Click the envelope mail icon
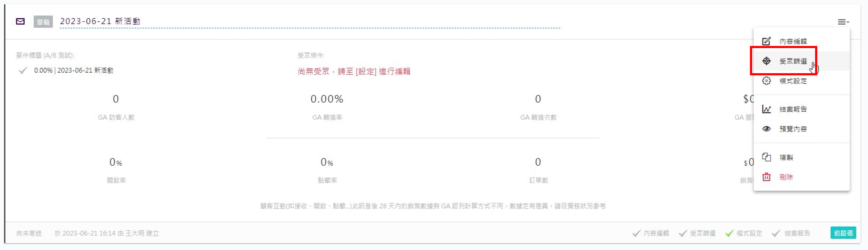This screenshot has height=250, width=868. coord(20,22)
